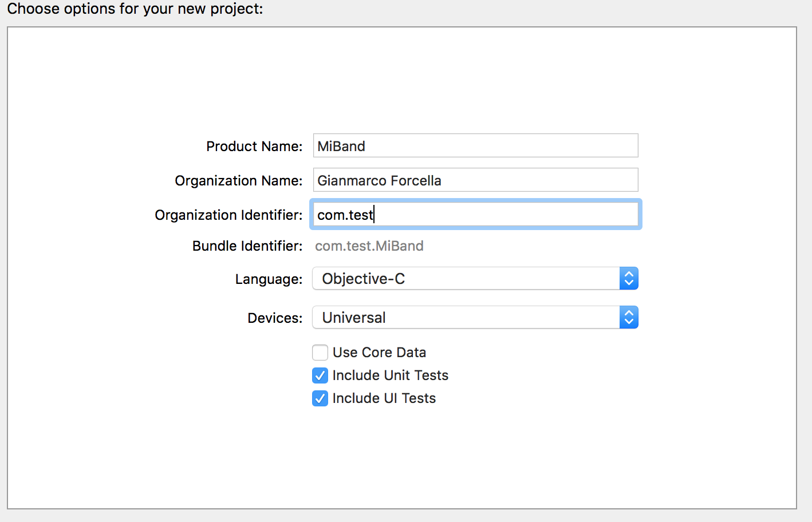Click the Language label
The image size is (812, 522).
click(269, 279)
